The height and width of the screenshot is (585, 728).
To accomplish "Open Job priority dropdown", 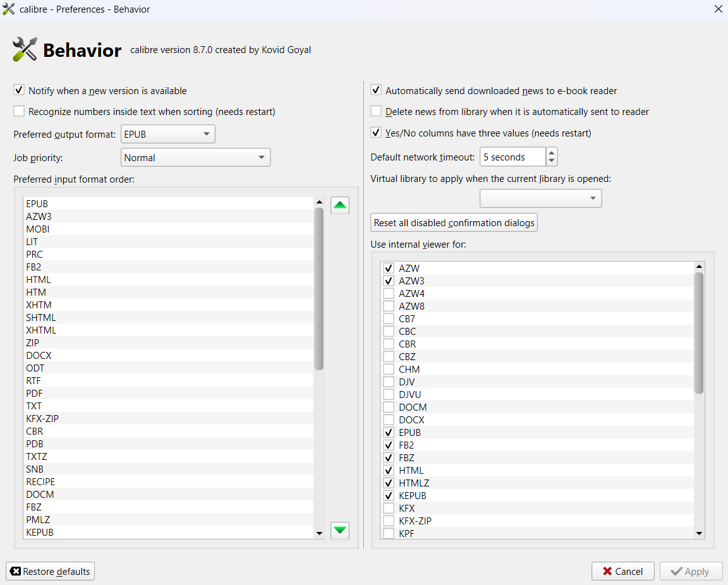I will (195, 157).
